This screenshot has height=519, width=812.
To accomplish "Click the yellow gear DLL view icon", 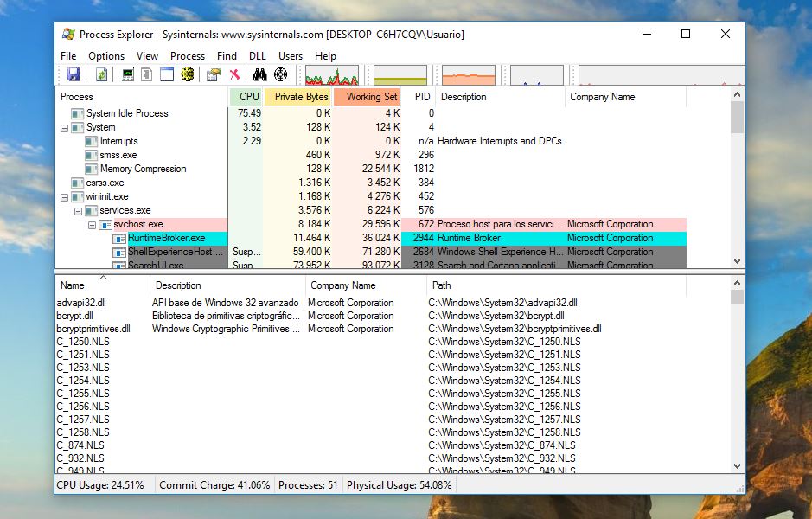I will tap(187, 74).
